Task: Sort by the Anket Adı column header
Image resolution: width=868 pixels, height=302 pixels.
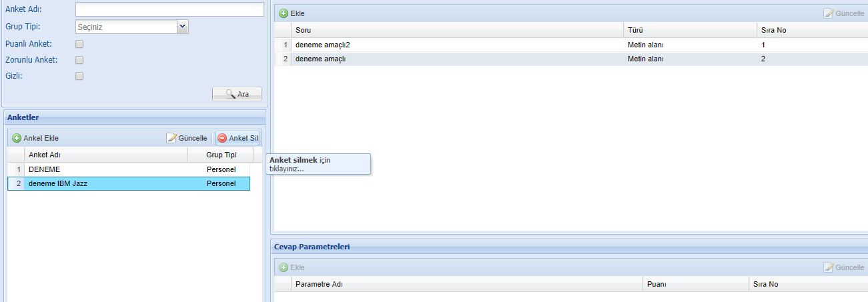Action: click(x=105, y=155)
